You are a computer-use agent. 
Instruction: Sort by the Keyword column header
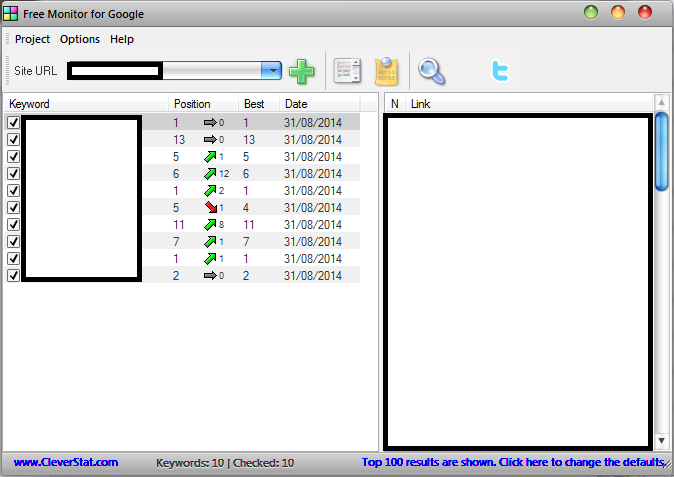pos(86,104)
